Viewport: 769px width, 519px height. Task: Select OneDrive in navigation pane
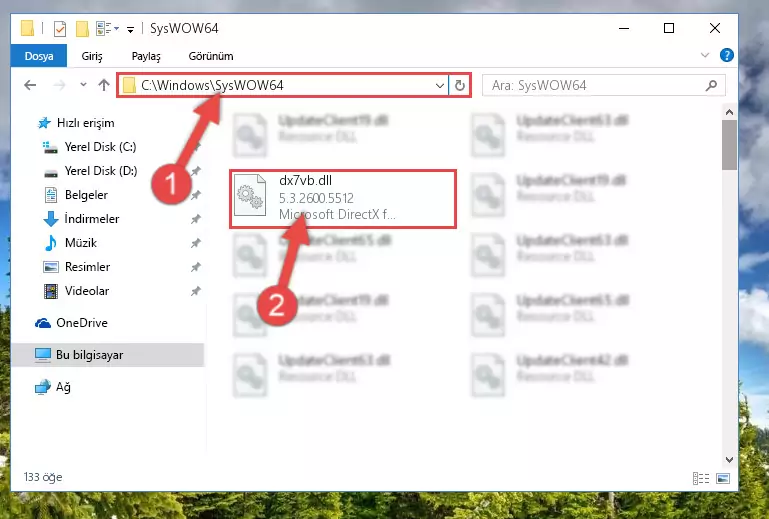(81, 323)
